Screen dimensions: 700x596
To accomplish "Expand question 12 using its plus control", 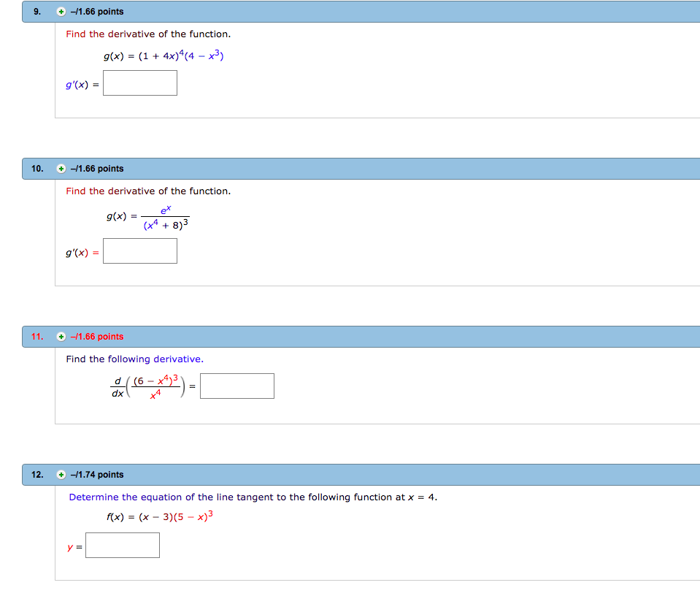I will click(x=60, y=474).
